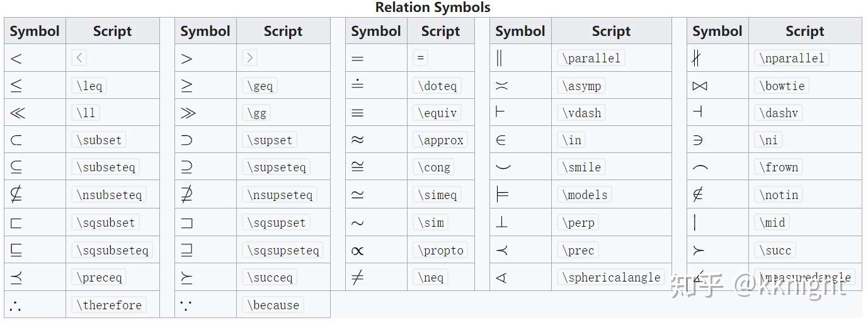Click the proportional-to symbol
Image resolution: width=868 pixels, height=325 pixels.
[357, 251]
